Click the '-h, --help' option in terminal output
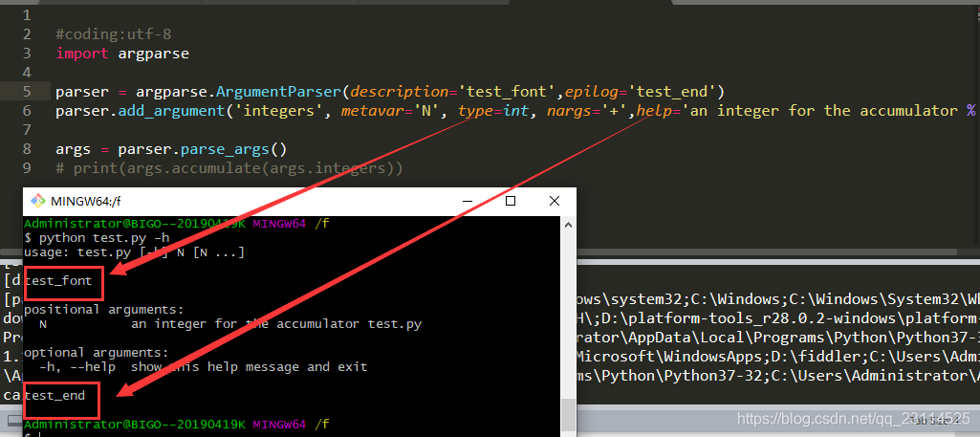The image size is (980, 437). coord(76,367)
